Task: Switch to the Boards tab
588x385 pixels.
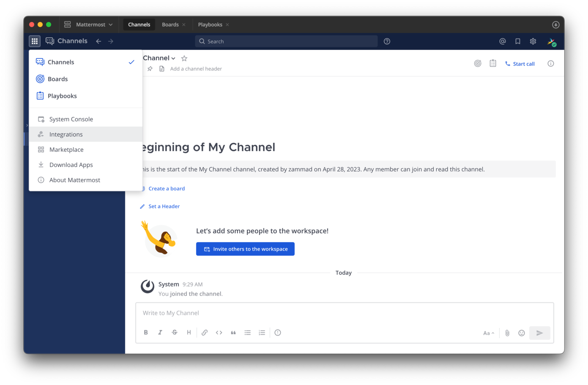Action: pyautogui.click(x=170, y=25)
